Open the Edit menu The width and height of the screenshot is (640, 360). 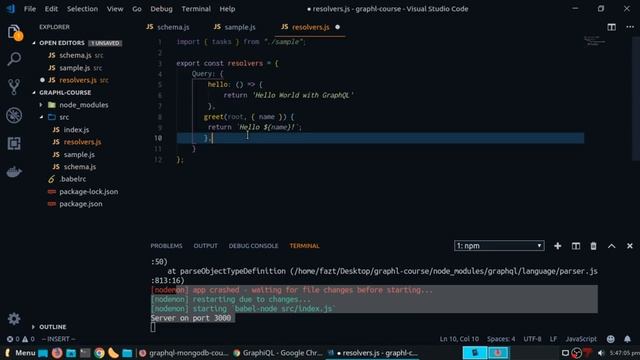51,9
